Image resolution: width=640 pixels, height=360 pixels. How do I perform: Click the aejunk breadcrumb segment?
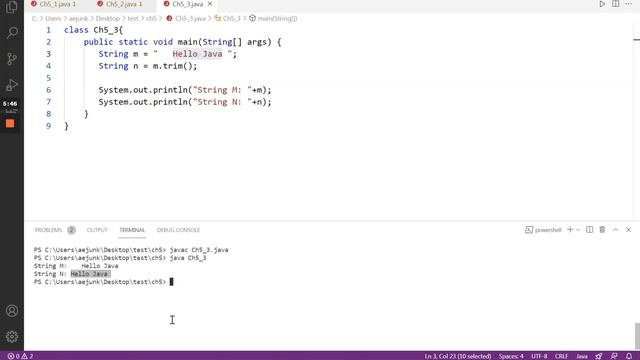click(78, 18)
